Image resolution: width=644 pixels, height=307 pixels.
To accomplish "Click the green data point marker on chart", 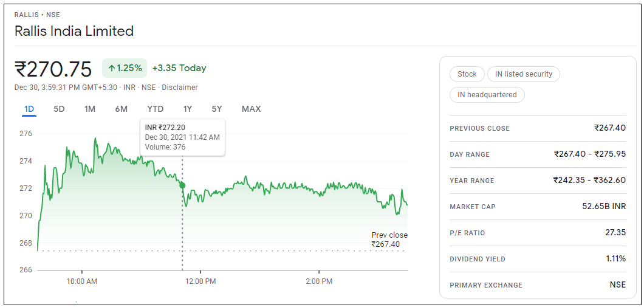I will 182,185.
